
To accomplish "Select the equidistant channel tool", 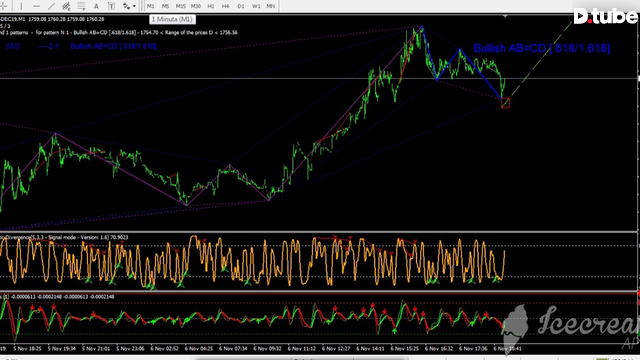I will (x=66, y=6).
